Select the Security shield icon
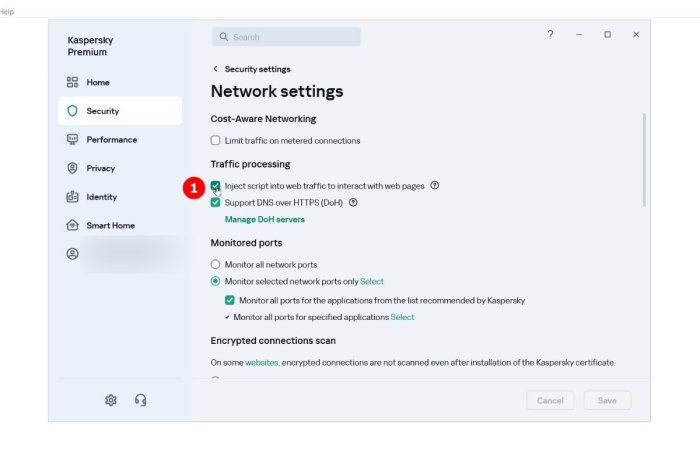700x466 pixels. click(72, 111)
